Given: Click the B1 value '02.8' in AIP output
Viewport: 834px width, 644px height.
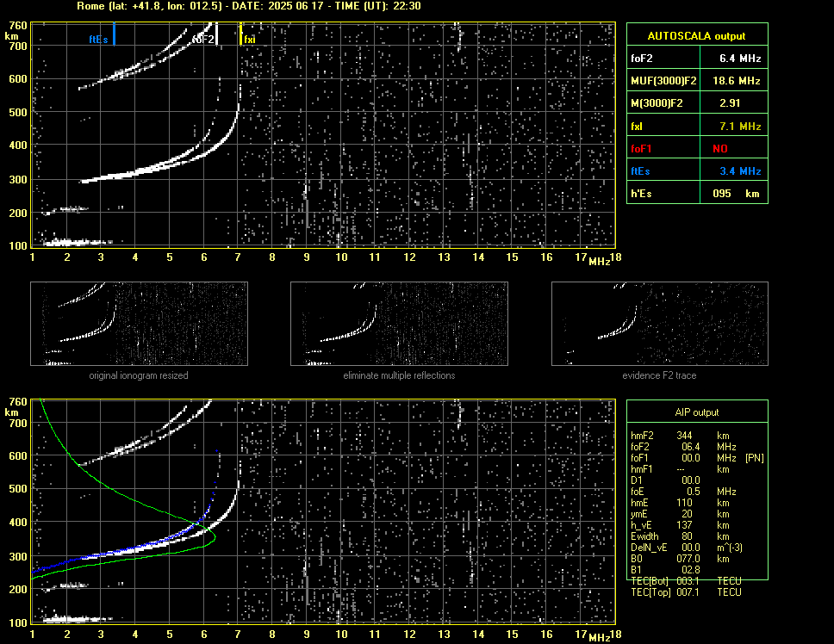Looking at the screenshot, I should [x=690, y=570].
